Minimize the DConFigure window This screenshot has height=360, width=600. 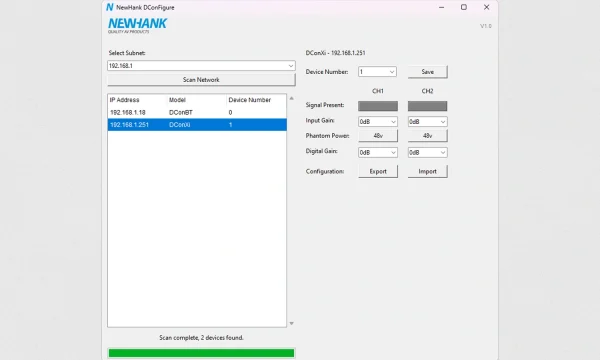click(441, 7)
